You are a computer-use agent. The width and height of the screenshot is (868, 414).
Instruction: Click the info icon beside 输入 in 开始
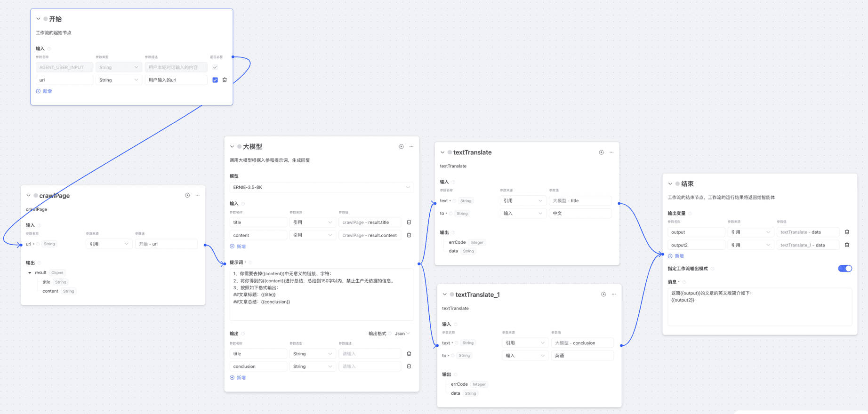click(x=49, y=49)
